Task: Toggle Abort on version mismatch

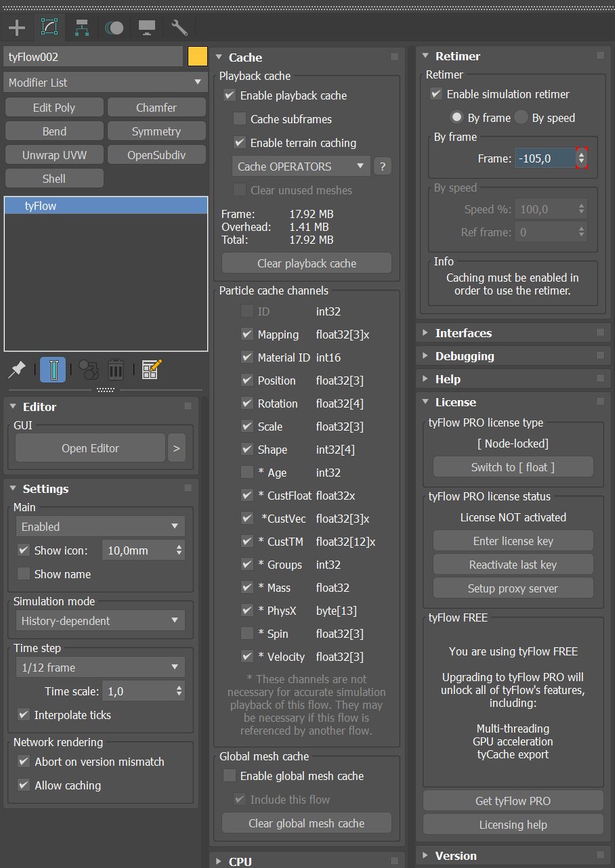Action: [x=24, y=762]
